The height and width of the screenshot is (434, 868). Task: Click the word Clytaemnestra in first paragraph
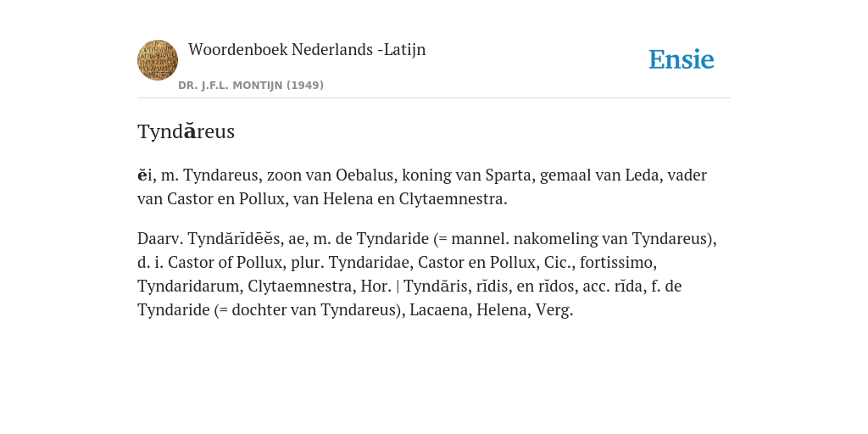coord(453,198)
